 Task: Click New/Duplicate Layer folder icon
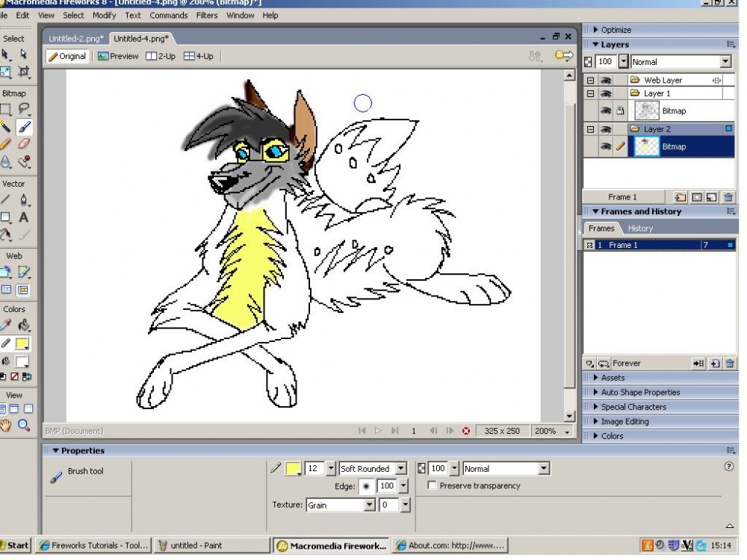(681, 197)
